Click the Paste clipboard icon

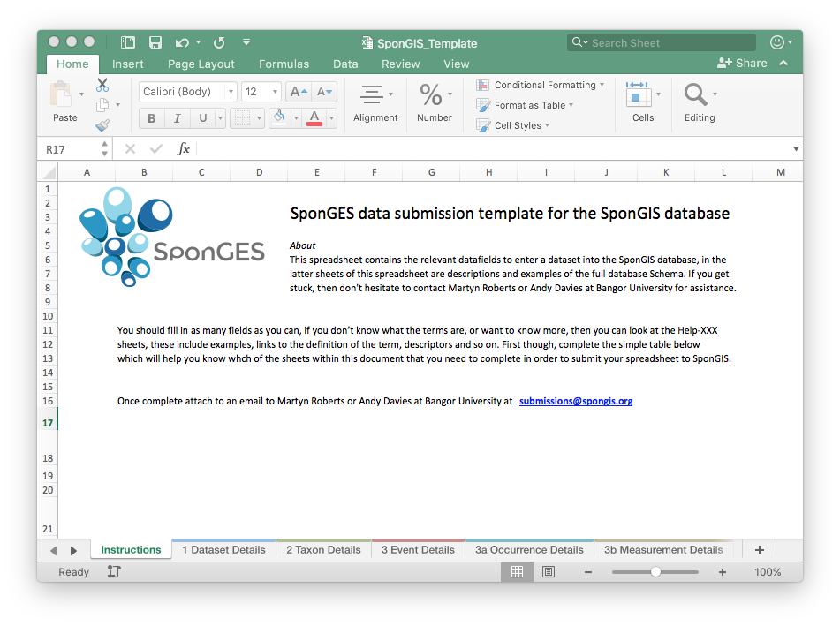[61, 94]
